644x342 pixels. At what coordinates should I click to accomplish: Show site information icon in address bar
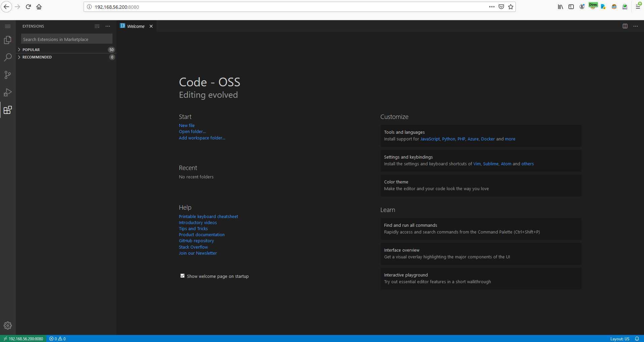89,7
